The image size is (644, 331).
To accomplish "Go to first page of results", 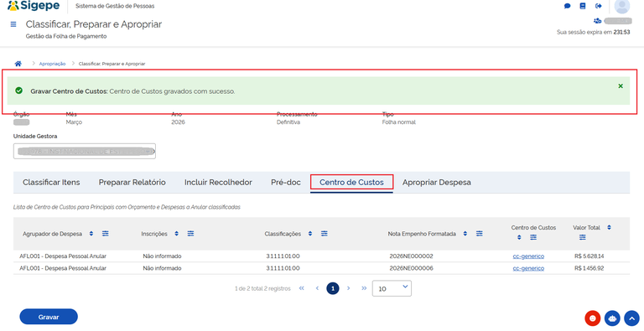I will (302, 288).
